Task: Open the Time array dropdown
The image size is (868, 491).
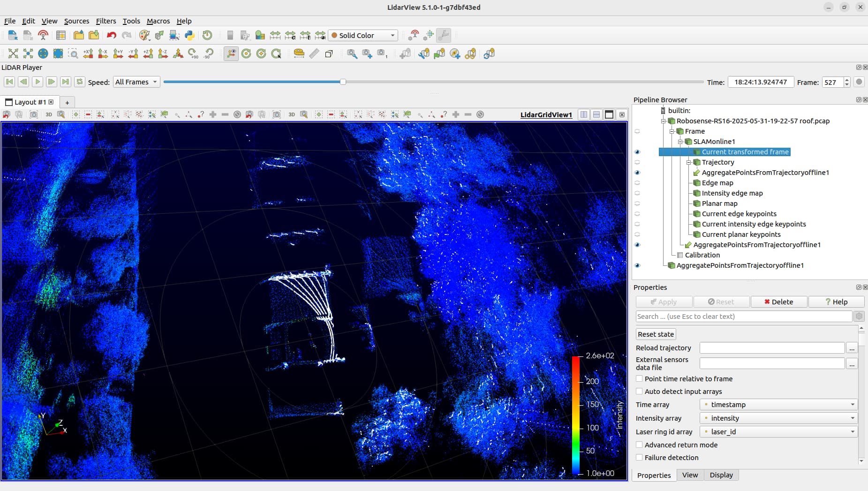Action: click(778, 404)
